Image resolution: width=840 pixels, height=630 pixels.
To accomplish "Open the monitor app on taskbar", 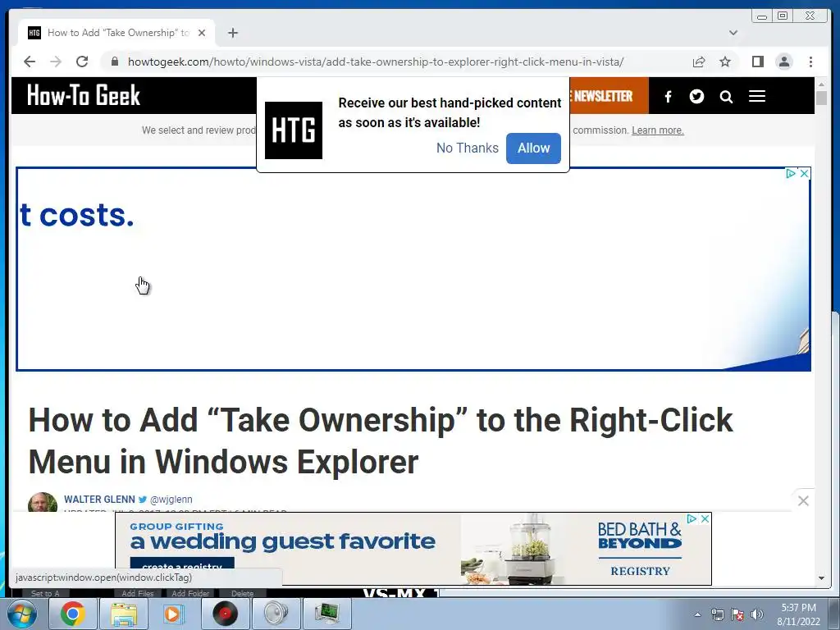I will click(326, 614).
